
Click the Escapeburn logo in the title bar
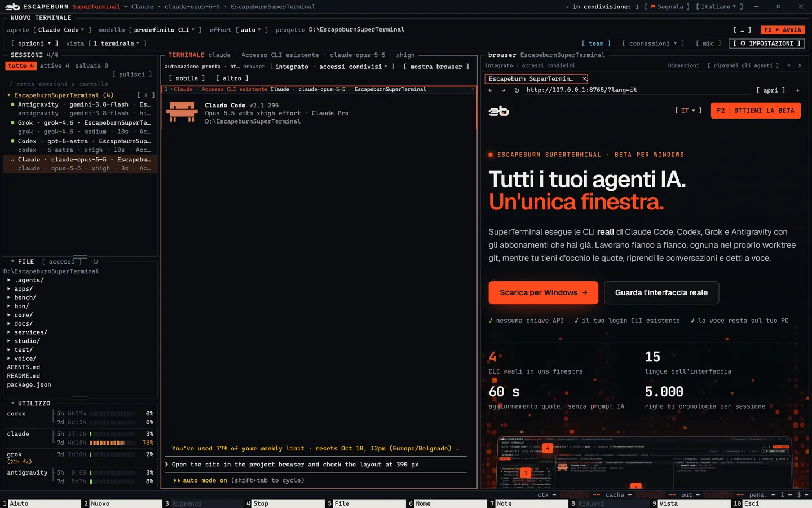tap(12, 7)
